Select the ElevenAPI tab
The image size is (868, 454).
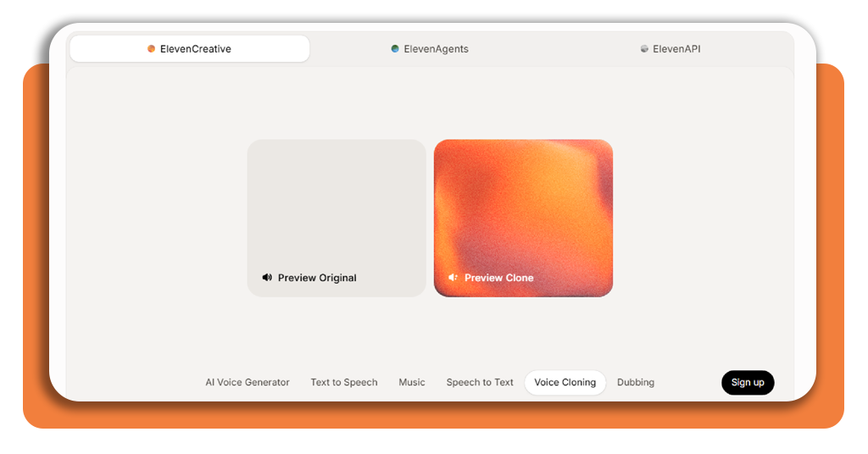click(x=670, y=48)
